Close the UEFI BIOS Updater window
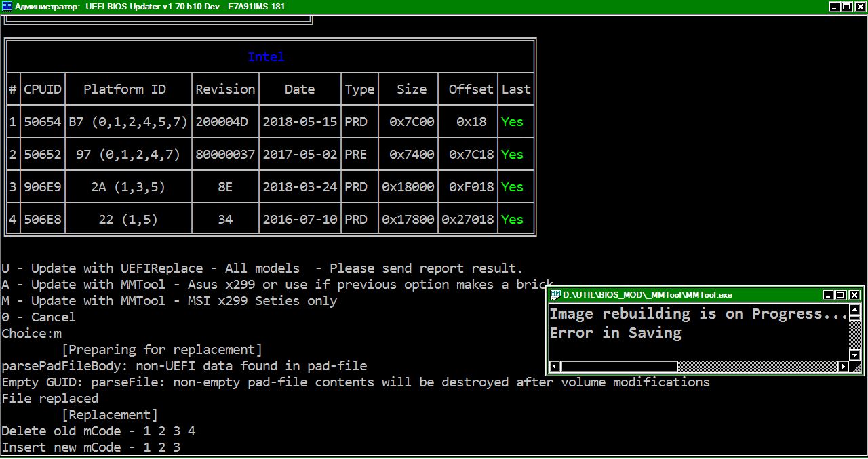 (x=860, y=7)
